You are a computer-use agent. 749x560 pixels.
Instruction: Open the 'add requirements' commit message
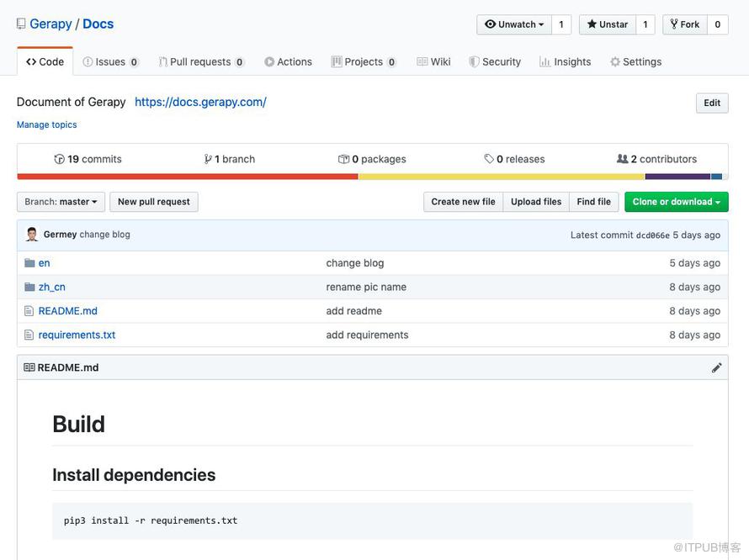pyautogui.click(x=367, y=335)
